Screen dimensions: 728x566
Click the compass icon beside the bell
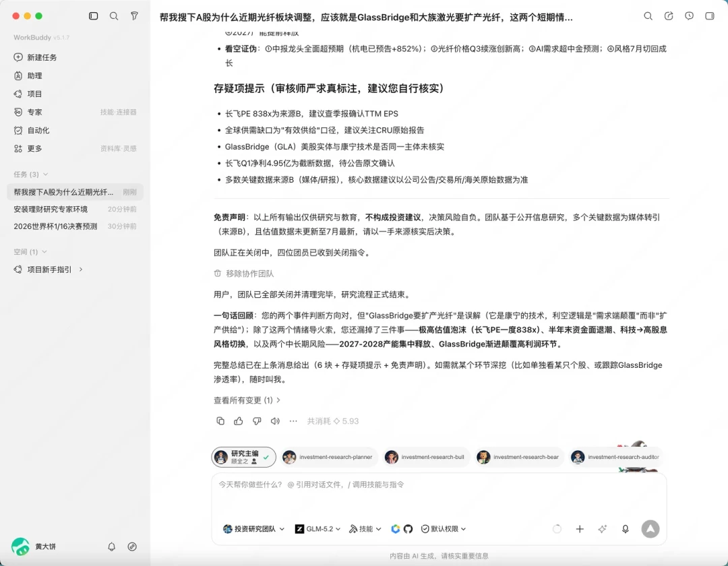[x=132, y=546]
